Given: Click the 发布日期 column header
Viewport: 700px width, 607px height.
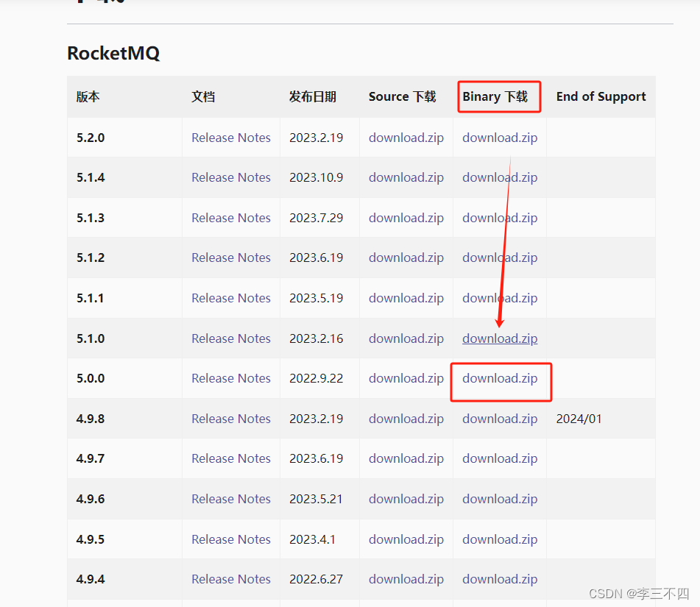Looking at the screenshot, I should 313,96.
